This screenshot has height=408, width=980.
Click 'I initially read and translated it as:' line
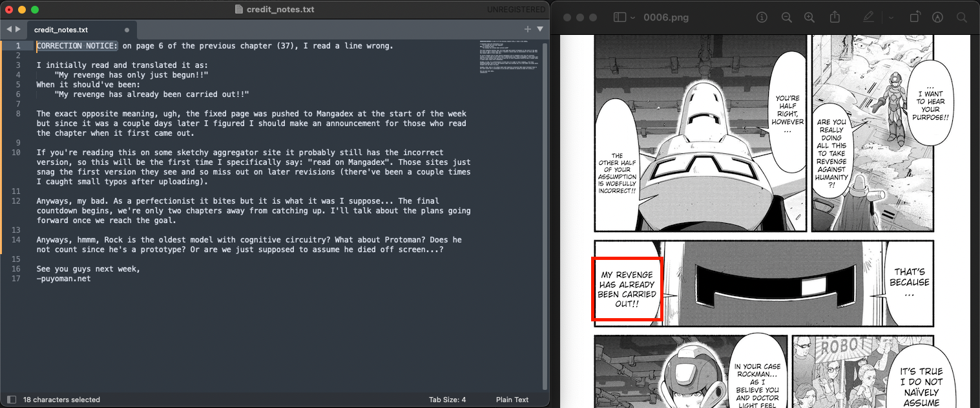tap(122, 65)
